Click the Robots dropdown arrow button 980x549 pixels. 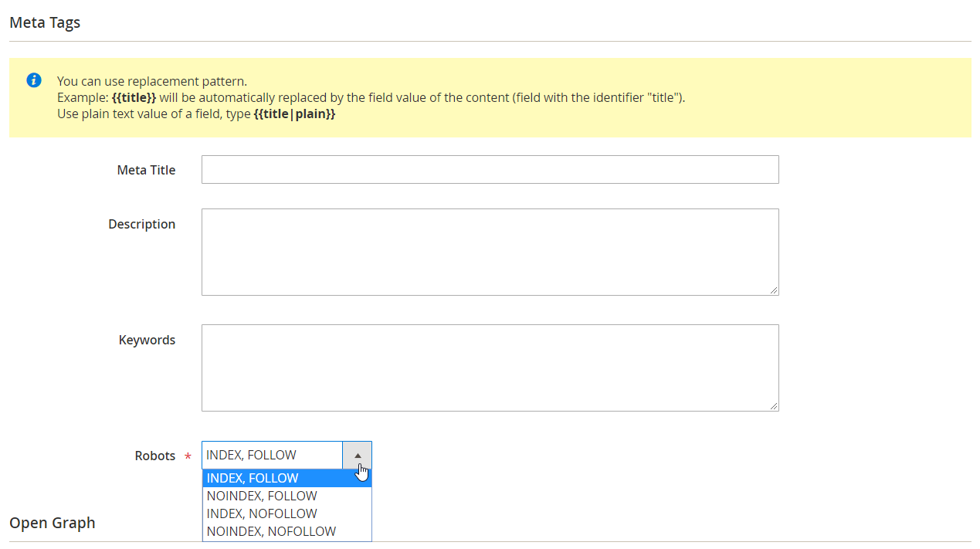[357, 456]
